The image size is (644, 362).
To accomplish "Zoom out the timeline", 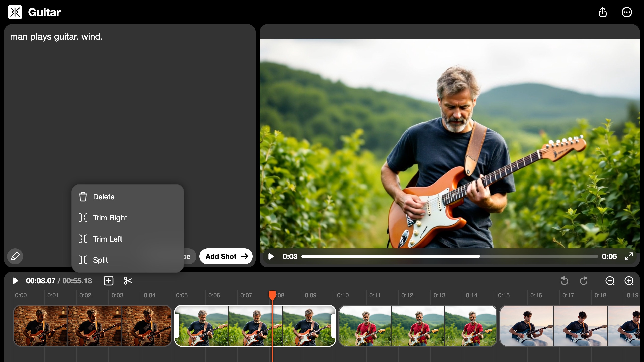I will coord(610,281).
